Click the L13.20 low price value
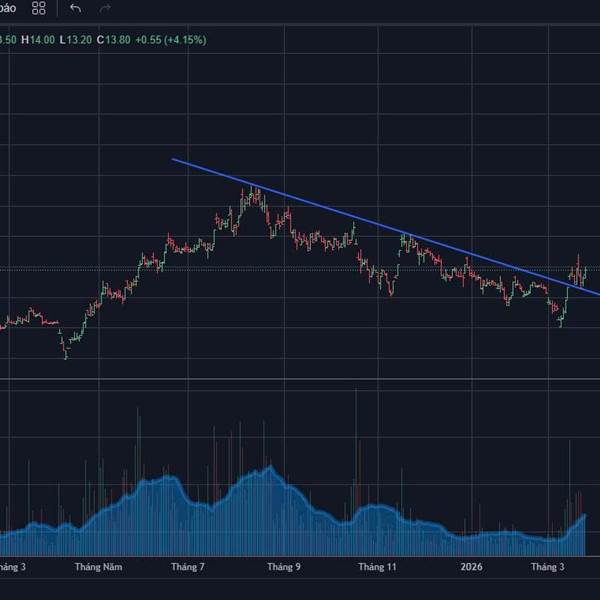The image size is (600, 600). [x=76, y=40]
